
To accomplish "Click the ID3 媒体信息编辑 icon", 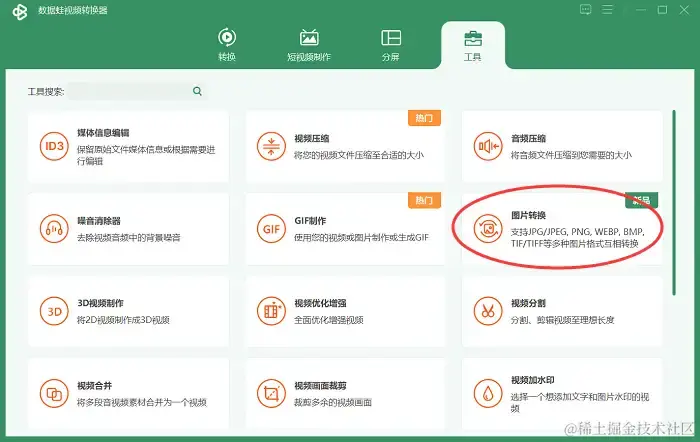I will click(x=54, y=146).
